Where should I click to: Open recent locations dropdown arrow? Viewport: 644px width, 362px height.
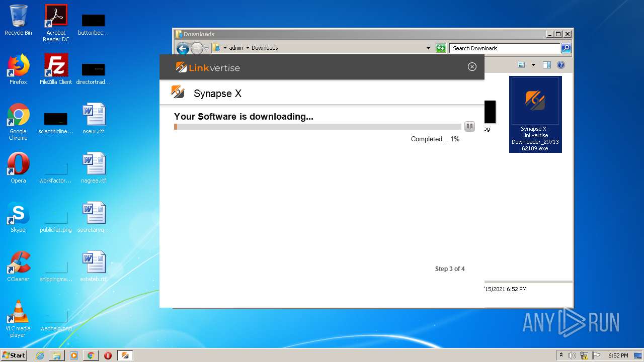206,49
